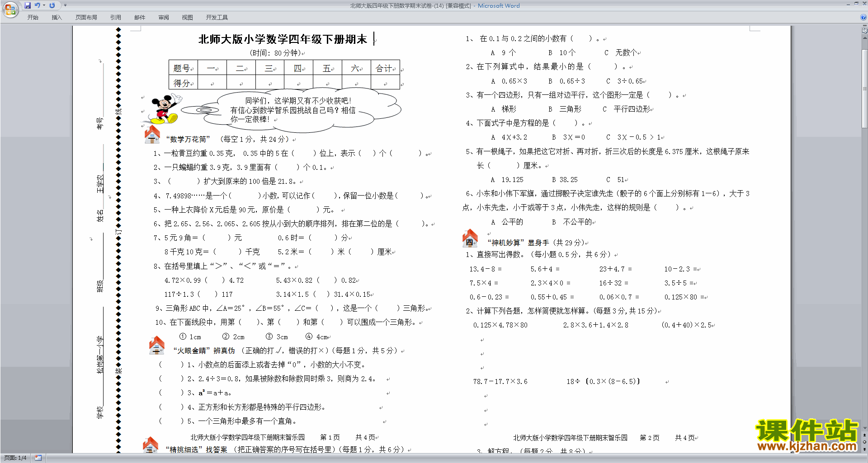Click the expression 78.7－17.7×3.6
The image size is (868, 463).
click(x=500, y=382)
